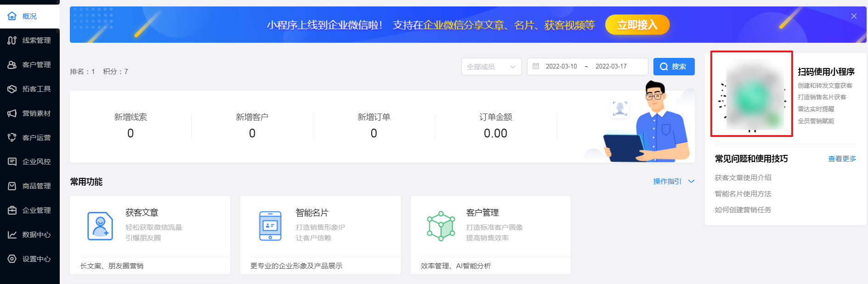This screenshot has width=868, height=284.
Task: Click the 常见问题和使用技巧 heading
Action: (751, 159)
